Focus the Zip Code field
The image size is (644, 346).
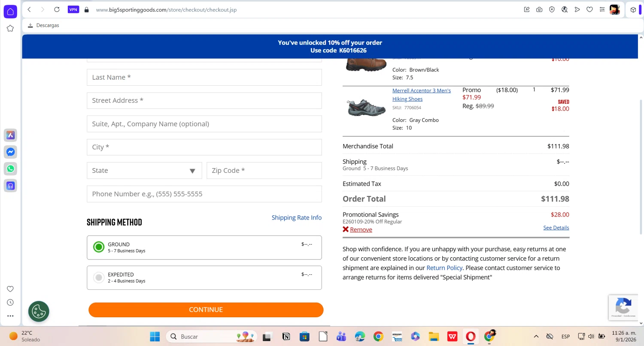coord(264,171)
